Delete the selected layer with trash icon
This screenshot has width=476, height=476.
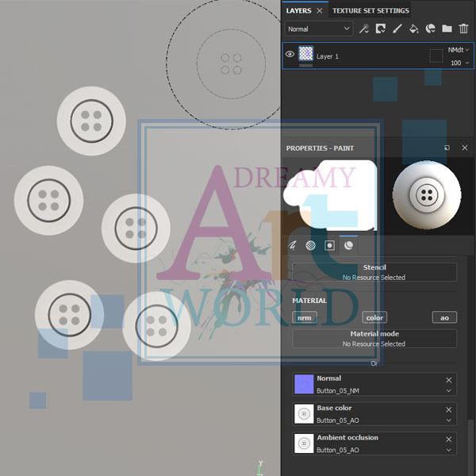coord(464,29)
